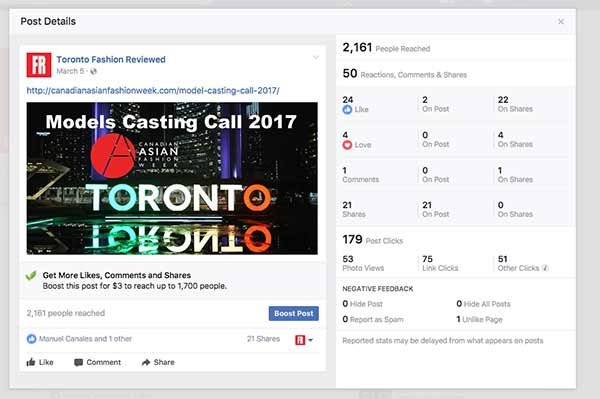Click the info icon beside Other Clicks

[x=545, y=268]
